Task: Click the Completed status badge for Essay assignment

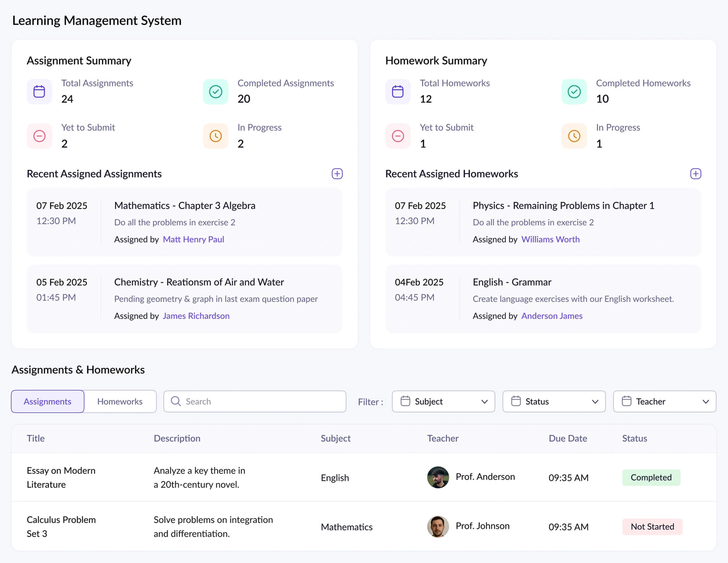Action: coord(651,477)
